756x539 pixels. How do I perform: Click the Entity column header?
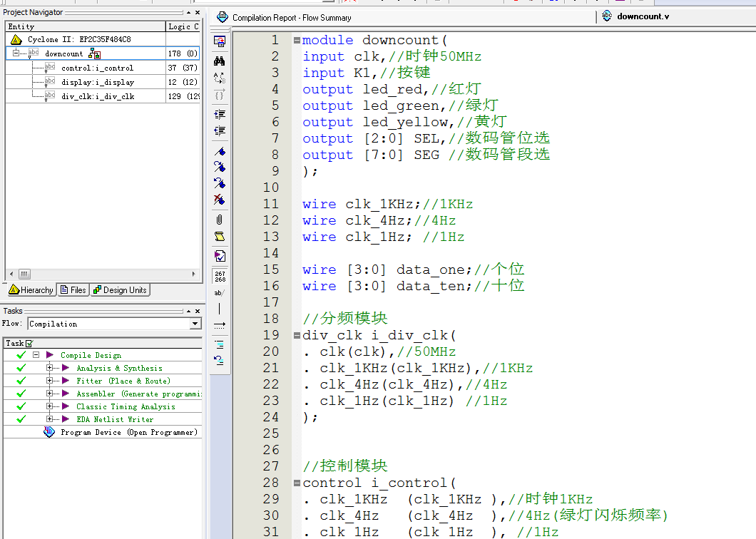[x=86, y=26]
